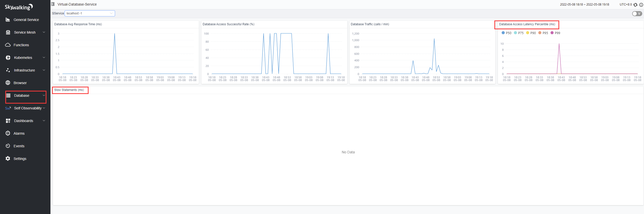Click the General Service chart icon
This screenshot has width=644, height=214.
point(8,20)
